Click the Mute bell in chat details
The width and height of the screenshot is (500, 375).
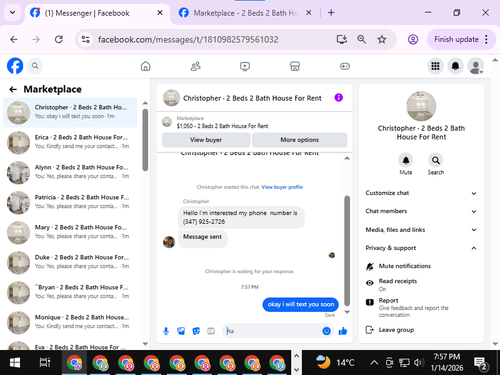(406, 160)
